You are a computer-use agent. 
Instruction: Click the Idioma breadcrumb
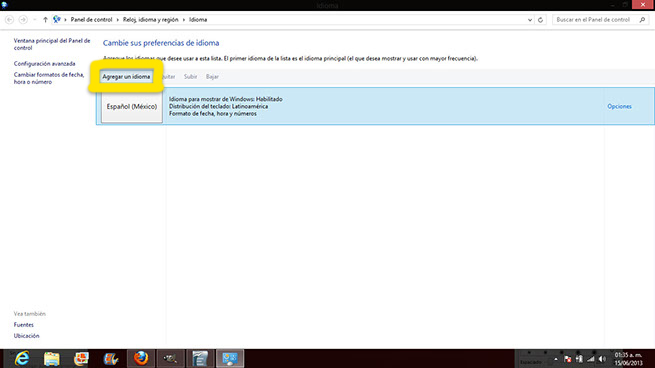point(198,20)
